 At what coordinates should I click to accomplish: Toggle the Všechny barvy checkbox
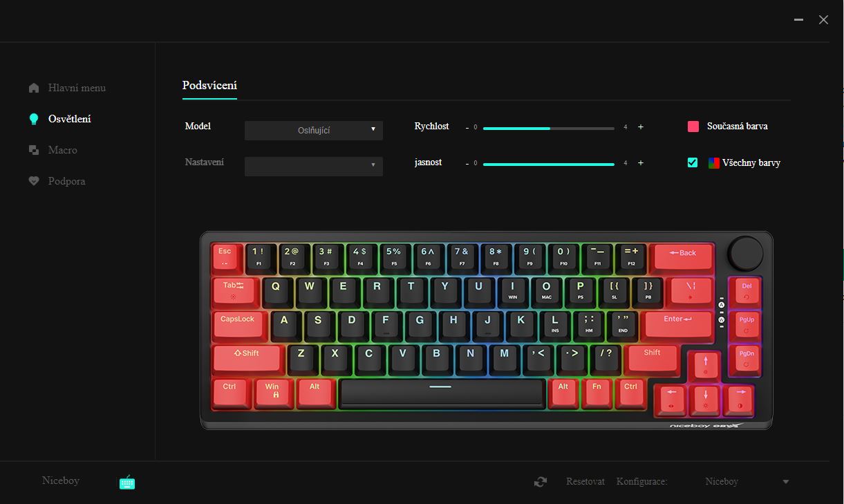point(693,162)
